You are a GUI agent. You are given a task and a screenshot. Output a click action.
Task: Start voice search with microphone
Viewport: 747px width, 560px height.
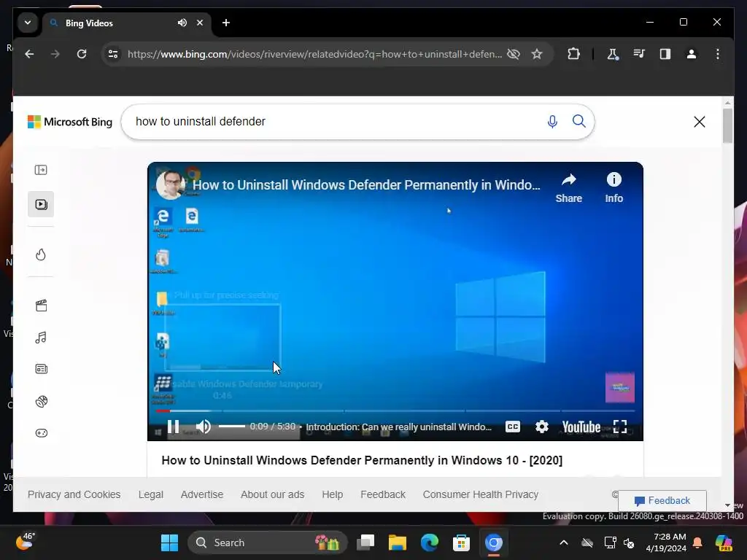552,122
